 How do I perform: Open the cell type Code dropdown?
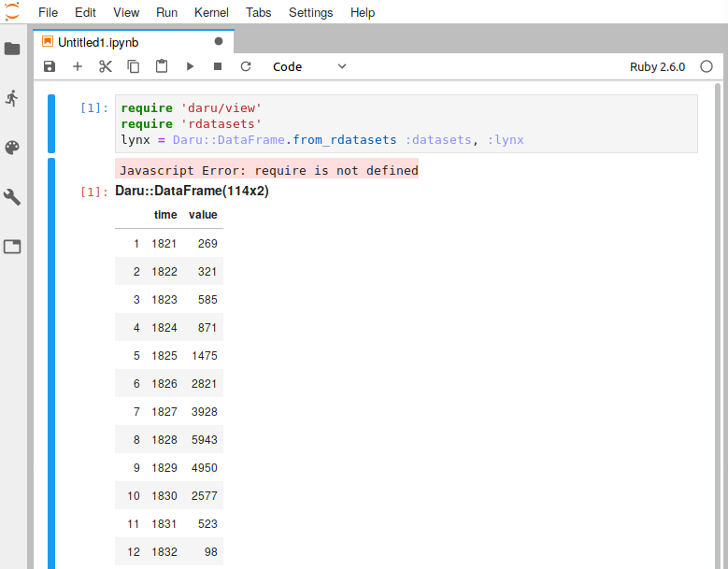[309, 66]
